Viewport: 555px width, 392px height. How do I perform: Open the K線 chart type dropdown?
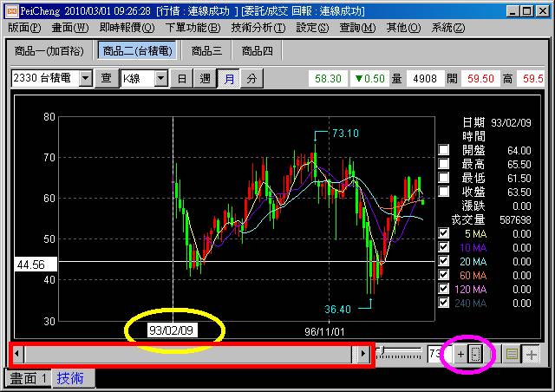(x=160, y=79)
